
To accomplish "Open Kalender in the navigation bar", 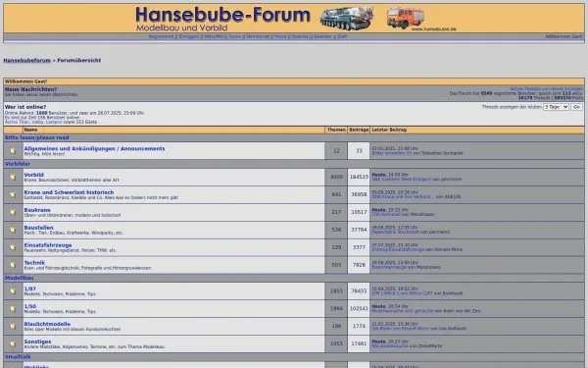I will pyautogui.click(x=322, y=36).
